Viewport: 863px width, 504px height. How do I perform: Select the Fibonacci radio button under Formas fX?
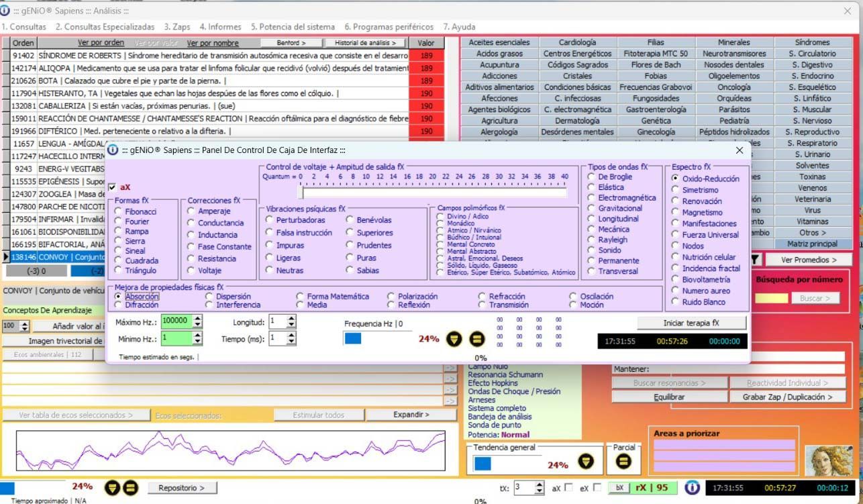[119, 211]
